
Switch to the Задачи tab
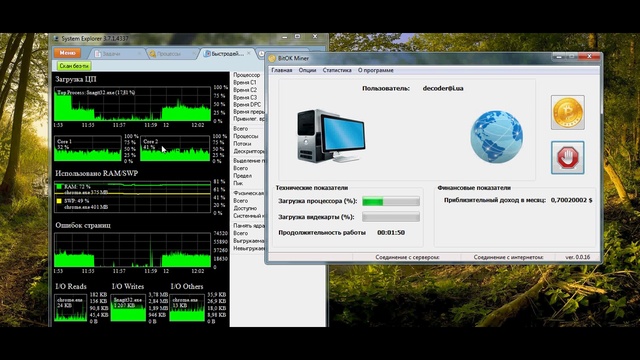pos(118,54)
